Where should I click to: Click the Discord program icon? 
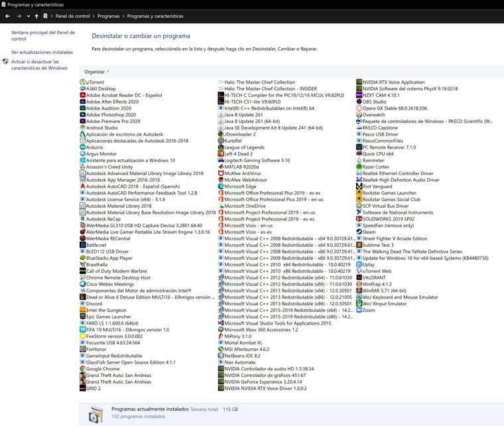[x=83, y=303]
